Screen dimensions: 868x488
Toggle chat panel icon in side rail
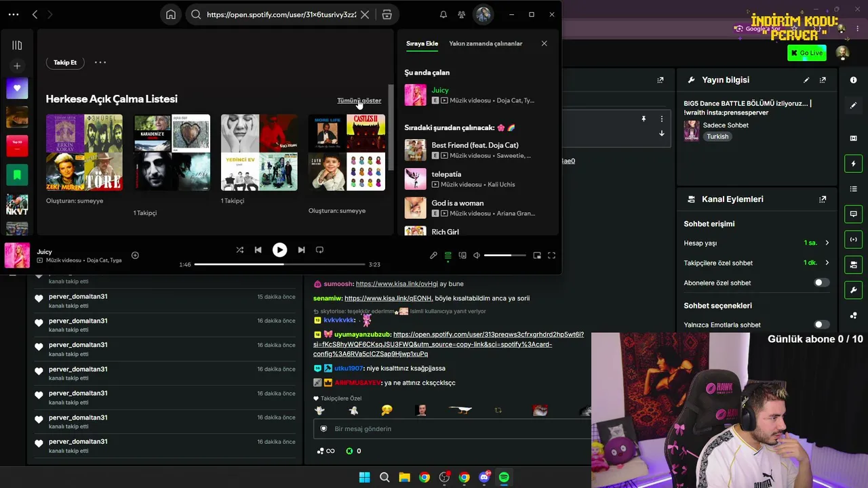tap(853, 214)
